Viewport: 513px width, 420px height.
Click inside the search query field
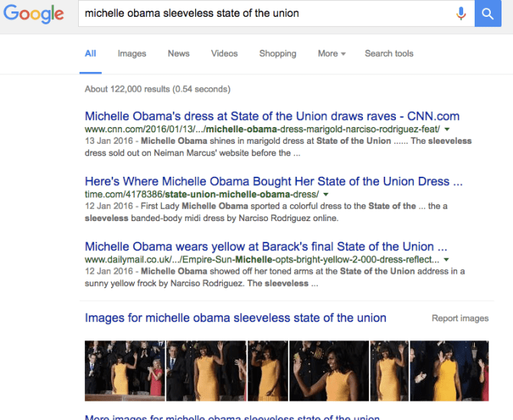point(260,13)
